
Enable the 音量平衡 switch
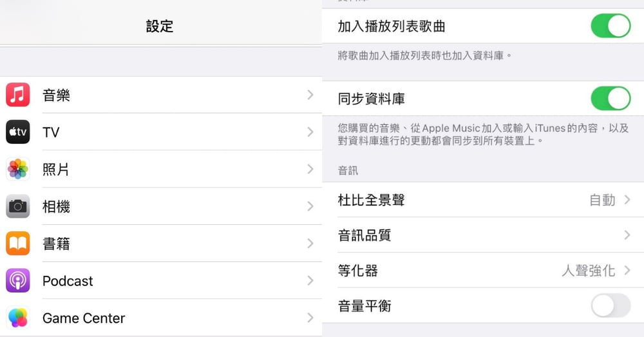611,305
